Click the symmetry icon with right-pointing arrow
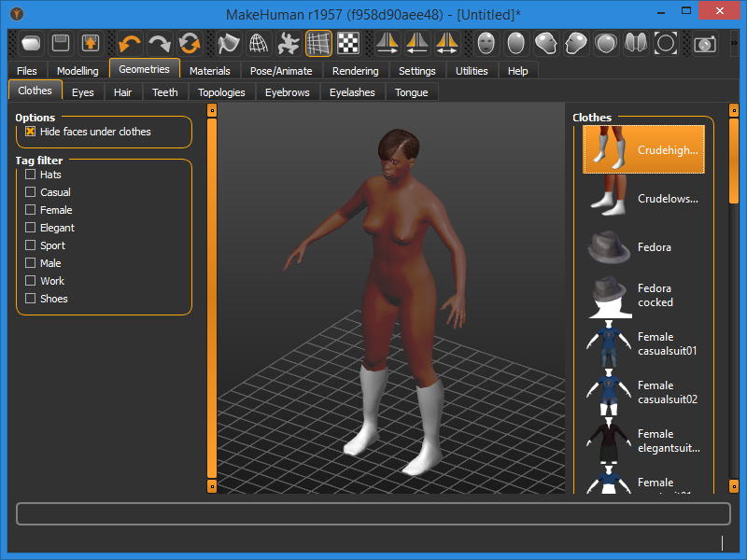The width and height of the screenshot is (747, 560). click(x=388, y=43)
